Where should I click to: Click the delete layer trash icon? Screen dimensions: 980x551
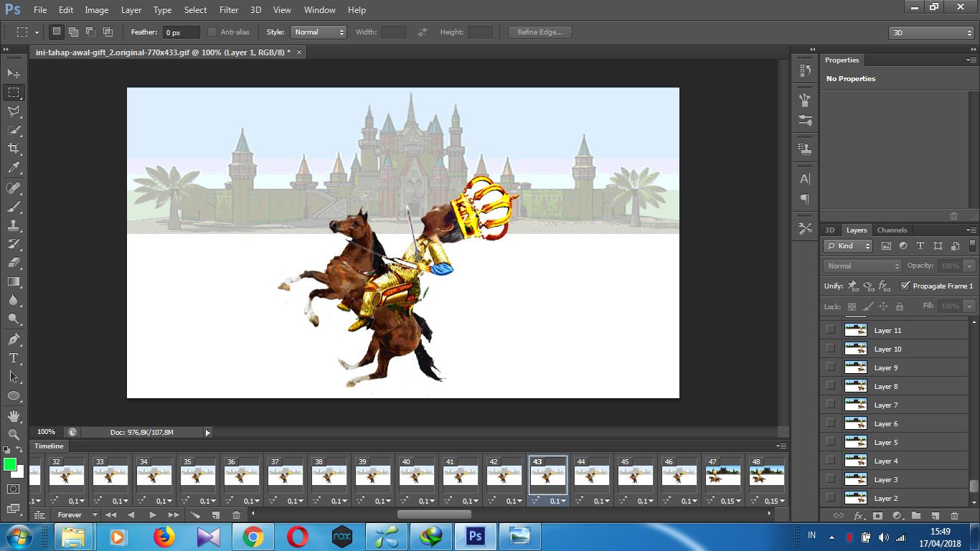(x=954, y=515)
